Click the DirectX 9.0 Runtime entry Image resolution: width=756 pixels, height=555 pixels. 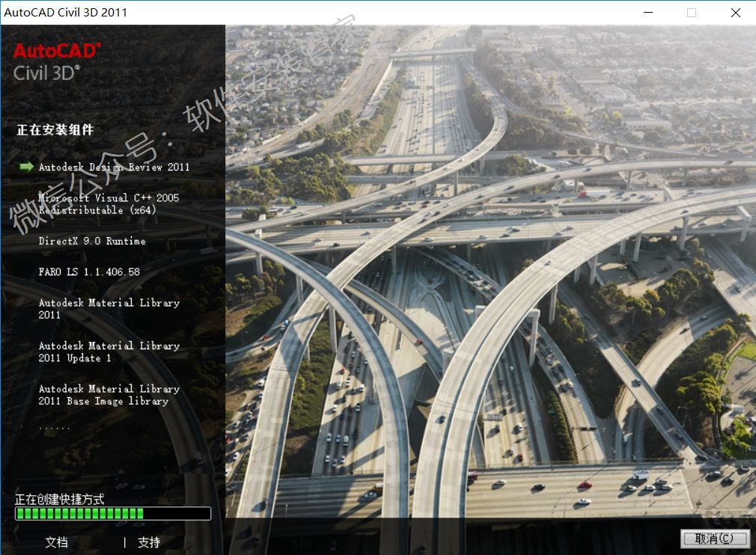coord(92,242)
